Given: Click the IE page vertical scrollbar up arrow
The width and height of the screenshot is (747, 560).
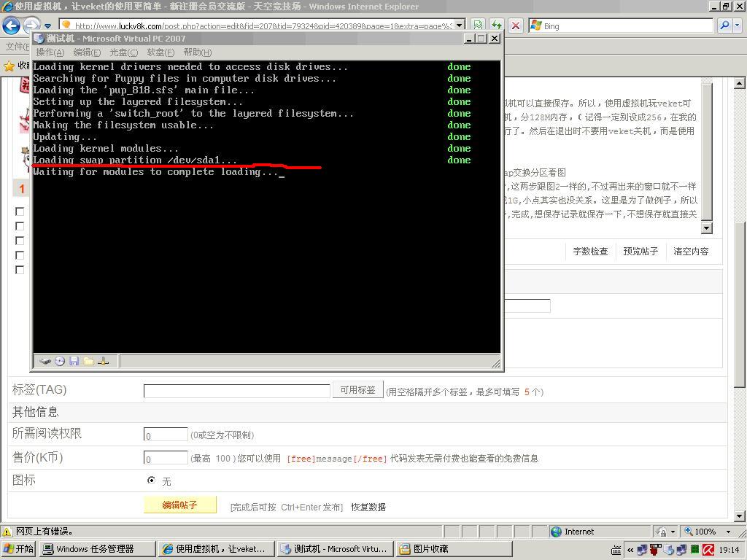Looking at the screenshot, I should pyautogui.click(x=740, y=84).
